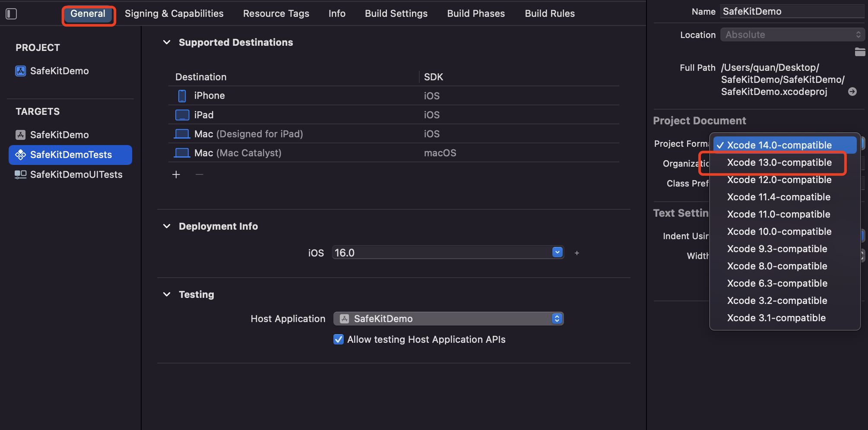Image resolution: width=868 pixels, height=430 pixels.
Task: Click the SafeKitDemo app icon in Host Application
Action: point(344,319)
